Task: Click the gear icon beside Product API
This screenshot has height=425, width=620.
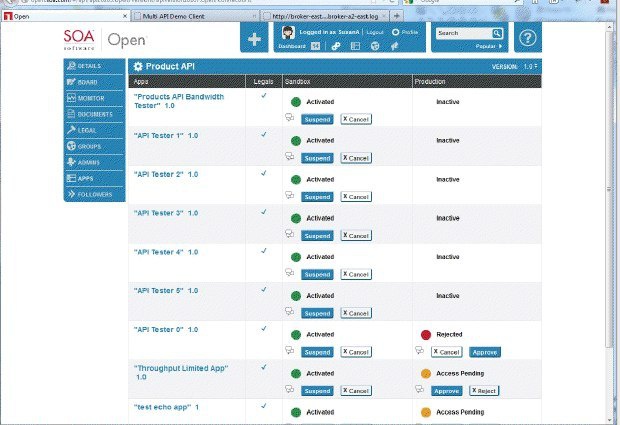Action: [x=138, y=66]
